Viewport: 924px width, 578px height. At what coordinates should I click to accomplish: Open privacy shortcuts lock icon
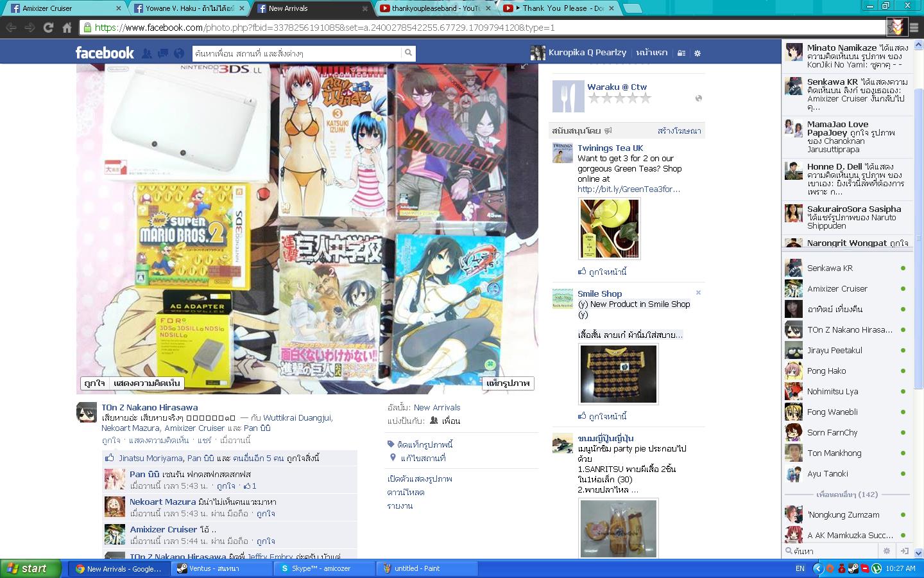tap(681, 53)
